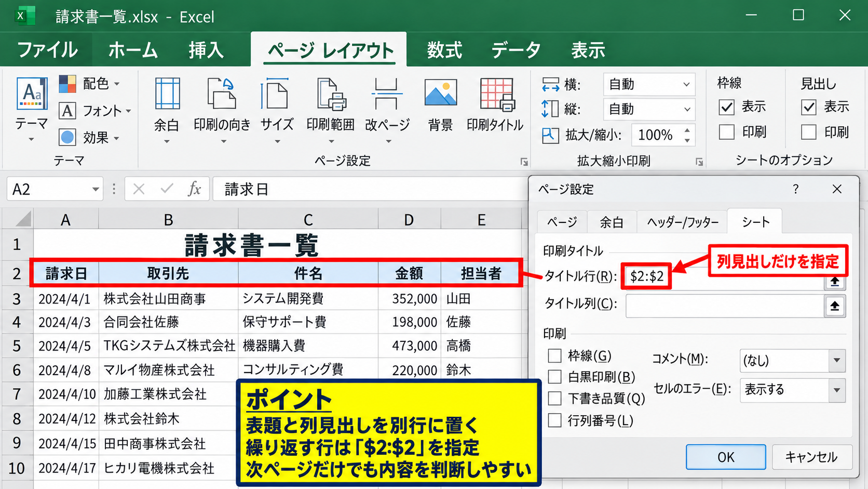
Task: Switch to the ホーム ribbon tab
Action: tap(133, 50)
